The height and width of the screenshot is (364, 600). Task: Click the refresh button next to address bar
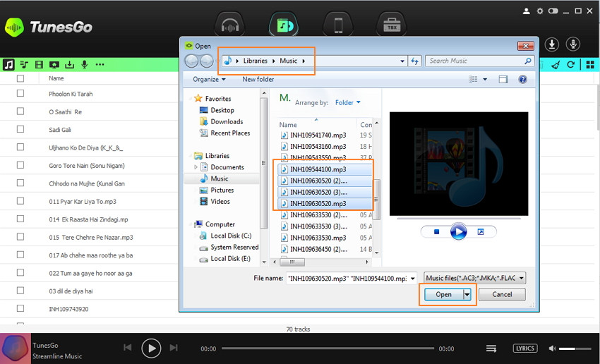[415, 61]
